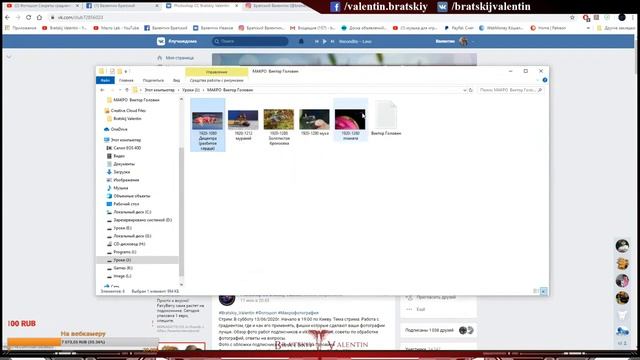Image resolution: width=640 pixels, height=360 pixels.
Task: Click Уроки (J:) breadcrumb in address bar
Action: [191, 90]
